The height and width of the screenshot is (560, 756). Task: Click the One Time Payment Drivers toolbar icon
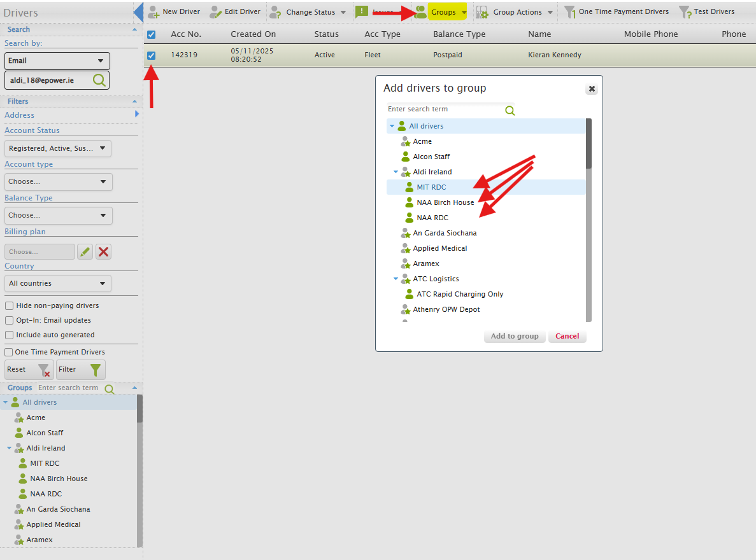(x=570, y=12)
